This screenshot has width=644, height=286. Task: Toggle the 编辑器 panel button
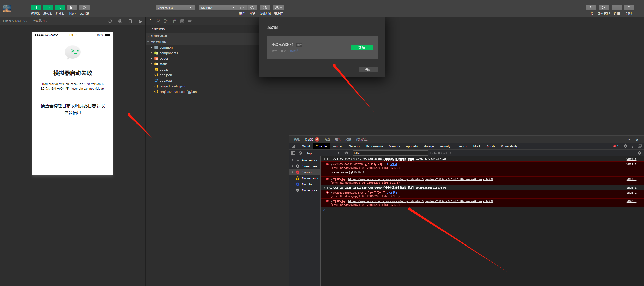(48, 8)
